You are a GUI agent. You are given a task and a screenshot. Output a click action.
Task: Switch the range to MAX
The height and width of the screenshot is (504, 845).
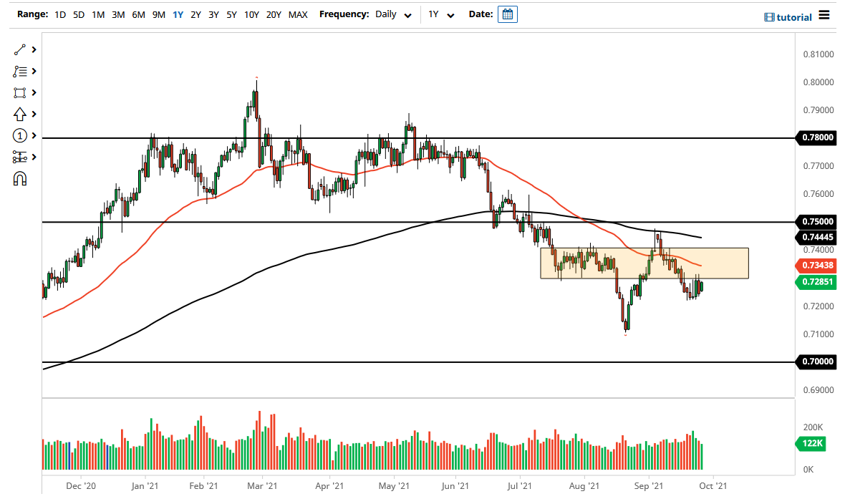(298, 14)
